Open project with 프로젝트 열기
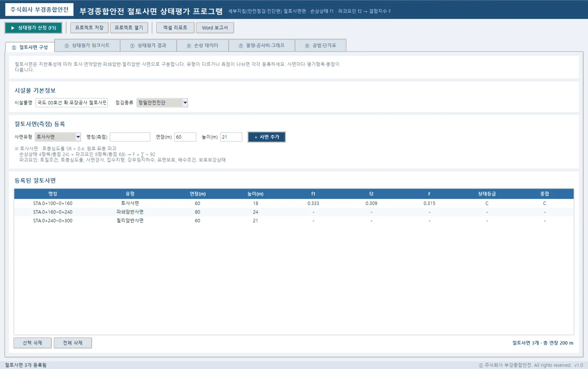The height and width of the screenshot is (369, 588). pos(129,28)
